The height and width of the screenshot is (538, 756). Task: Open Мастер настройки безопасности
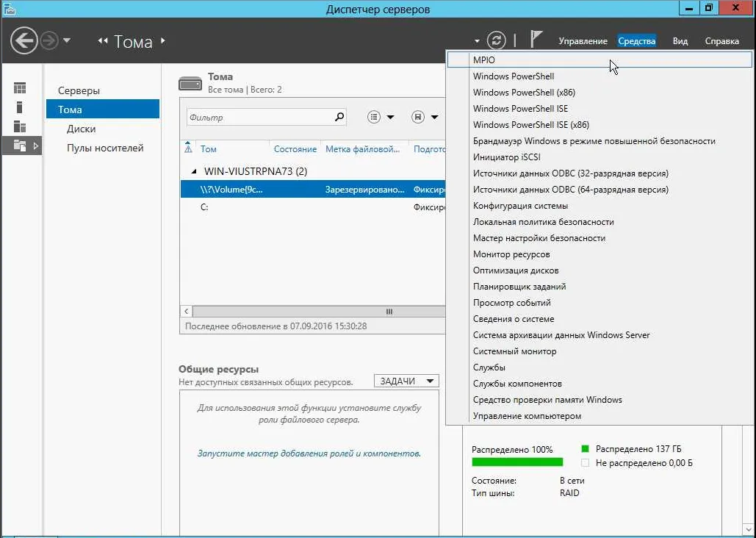(600, 238)
